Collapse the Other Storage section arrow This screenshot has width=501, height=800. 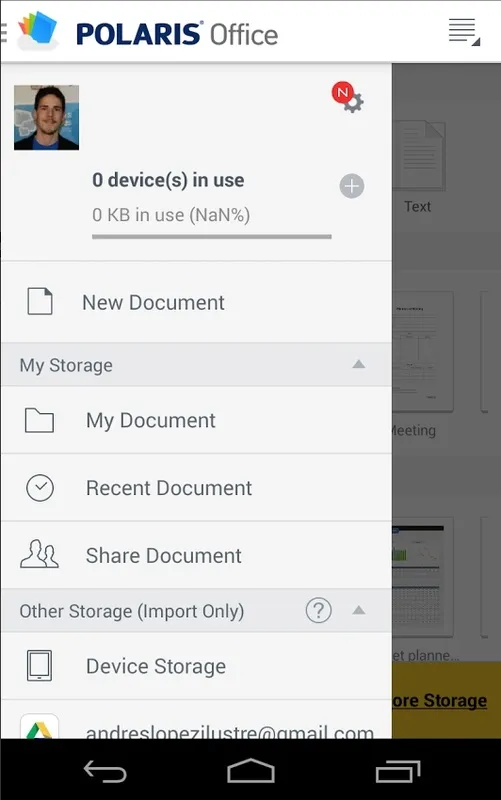tap(359, 610)
